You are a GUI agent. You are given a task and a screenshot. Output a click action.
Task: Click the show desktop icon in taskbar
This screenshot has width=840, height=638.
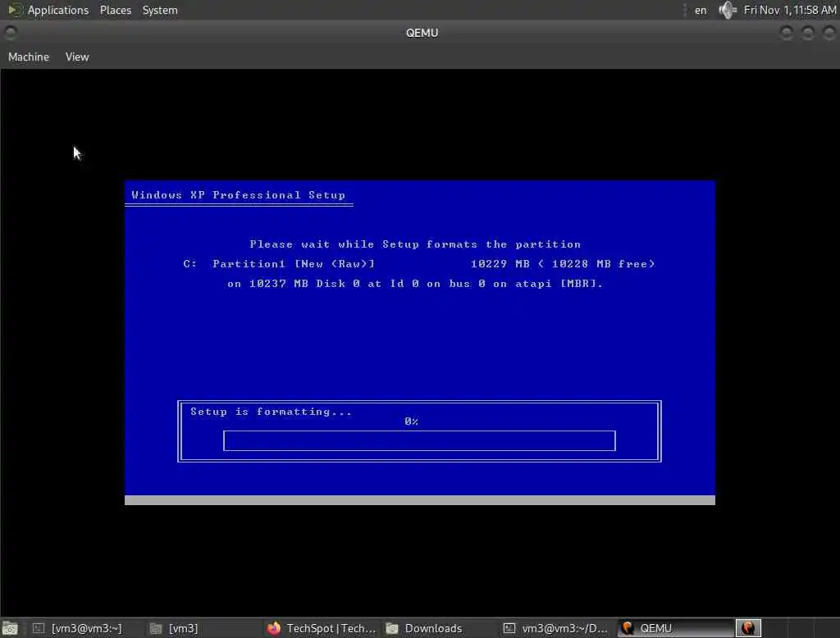[10, 628]
